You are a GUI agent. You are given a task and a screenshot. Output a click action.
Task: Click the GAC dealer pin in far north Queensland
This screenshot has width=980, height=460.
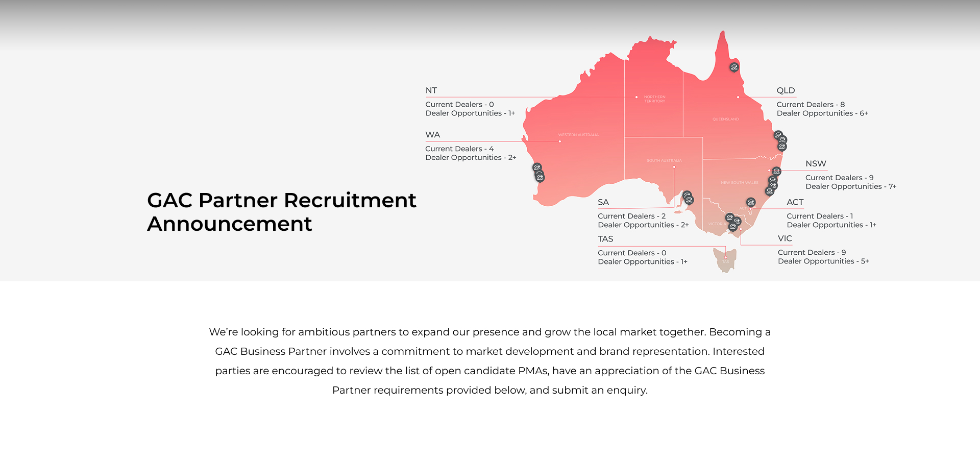734,67
